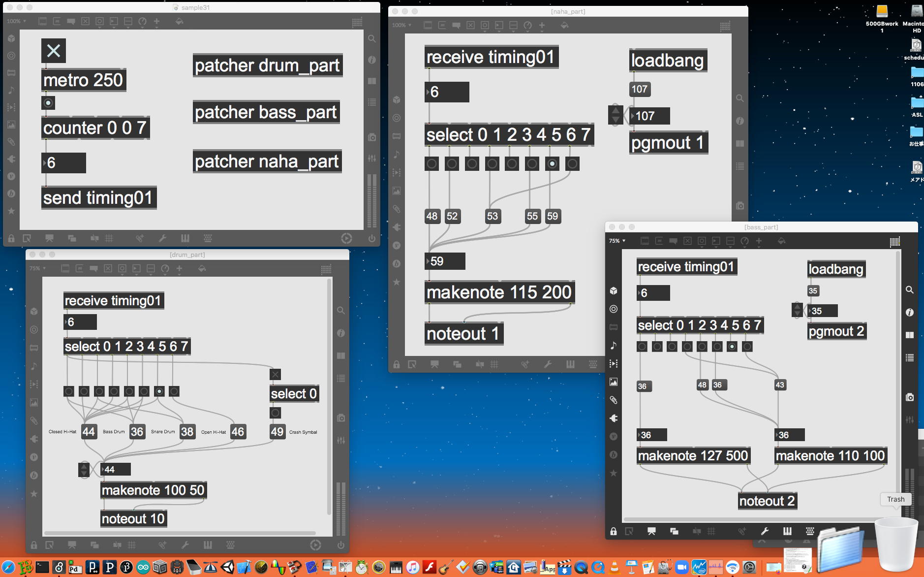Add an object box from drum_part toolbar
Image resolution: width=924 pixels, height=577 pixels.
point(65,268)
